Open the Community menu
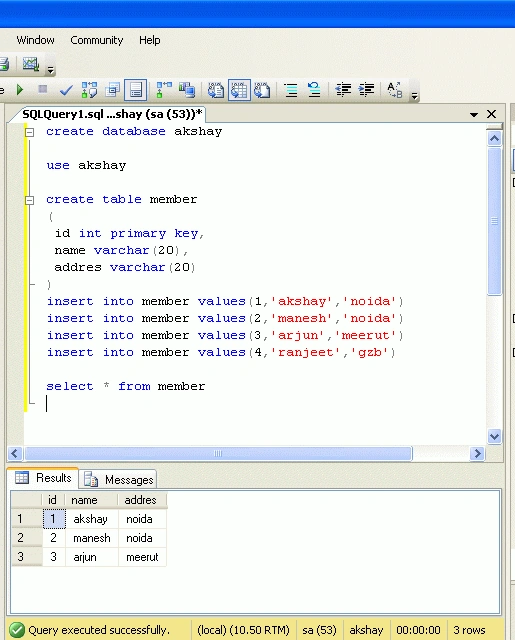The width and height of the screenshot is (515, 640). click(97, 40)
